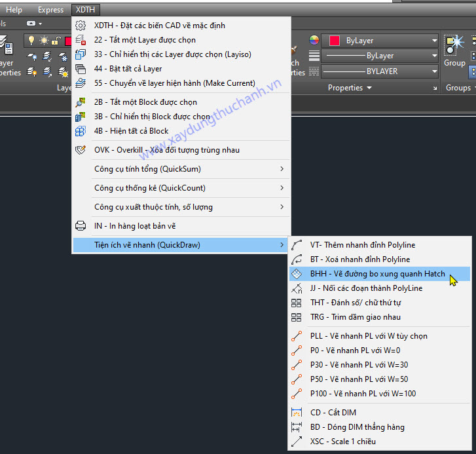476x454 pixels.
Task: Choose P50 - Vẽ nhanh PL với W=50
Action: tap(359, 379)
